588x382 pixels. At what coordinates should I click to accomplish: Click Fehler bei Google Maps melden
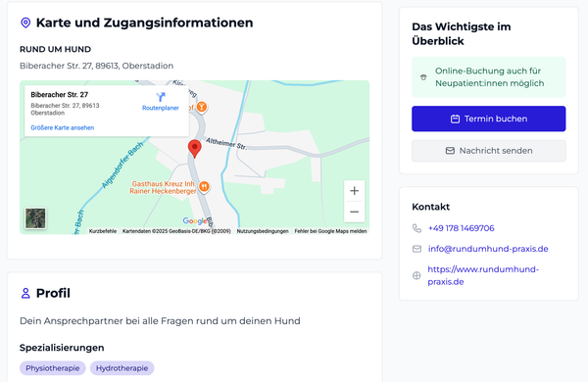pyautogui.click(x=330, y=231)
